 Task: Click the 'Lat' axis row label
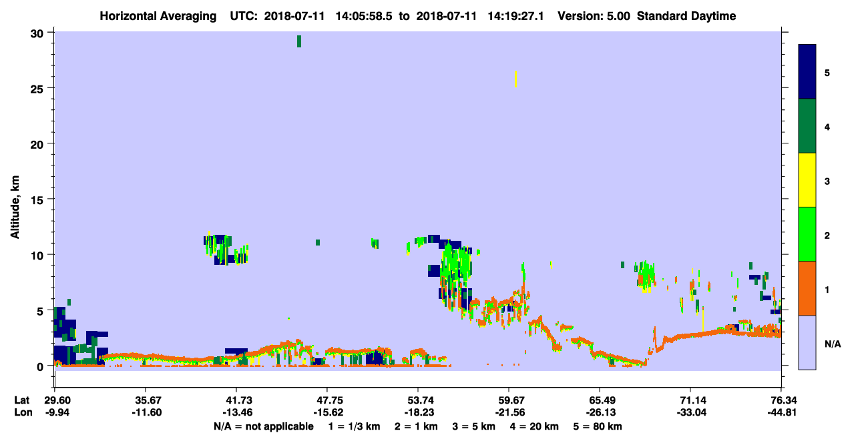[21, 400]
